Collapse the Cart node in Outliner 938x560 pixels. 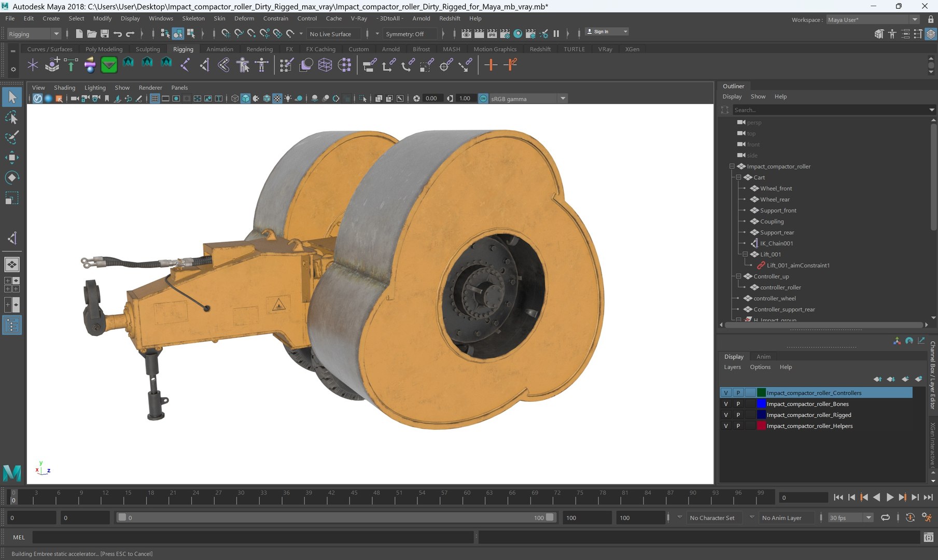(x=738, y=177)
